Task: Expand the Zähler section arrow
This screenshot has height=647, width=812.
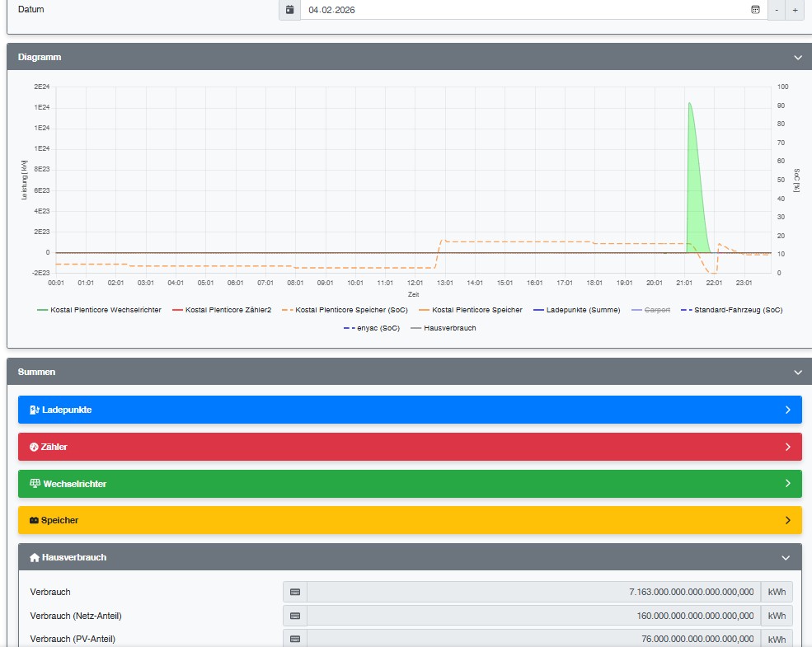Action: click(x=787, y=447)
